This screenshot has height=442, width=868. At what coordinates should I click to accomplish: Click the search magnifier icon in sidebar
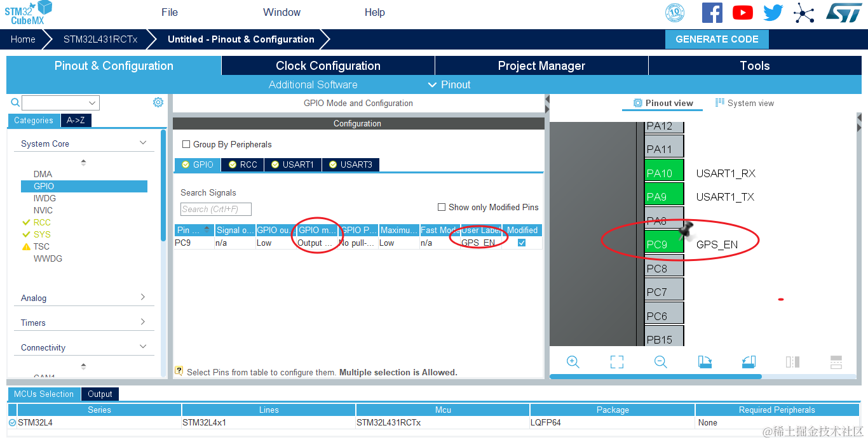point(15,102)
